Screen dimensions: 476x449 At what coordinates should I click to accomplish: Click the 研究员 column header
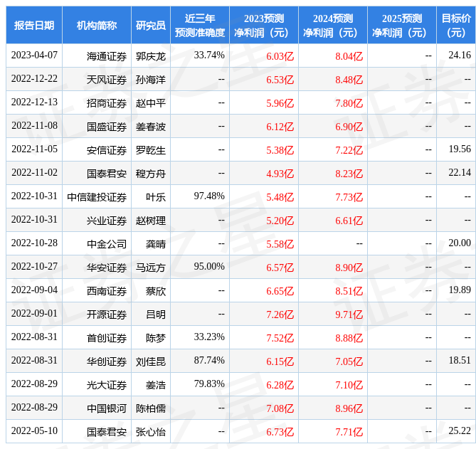tap(151, 25)
